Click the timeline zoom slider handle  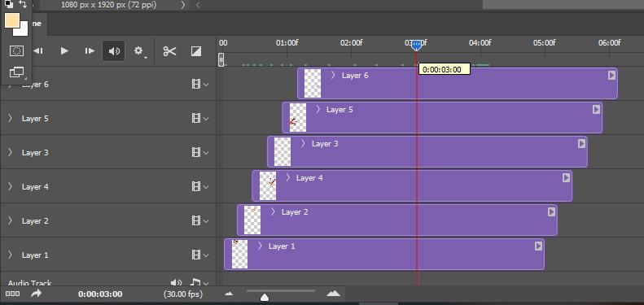(265, 297)
